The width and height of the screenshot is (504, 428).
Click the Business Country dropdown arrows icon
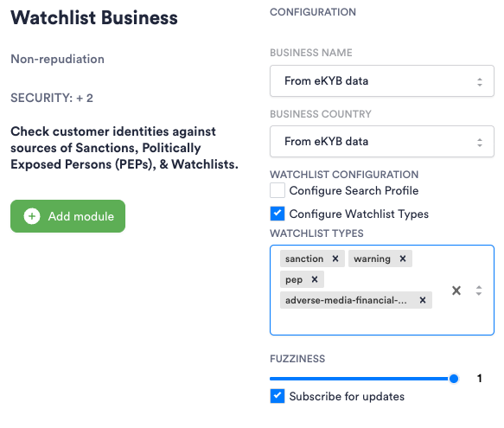[x=480, y=142]
